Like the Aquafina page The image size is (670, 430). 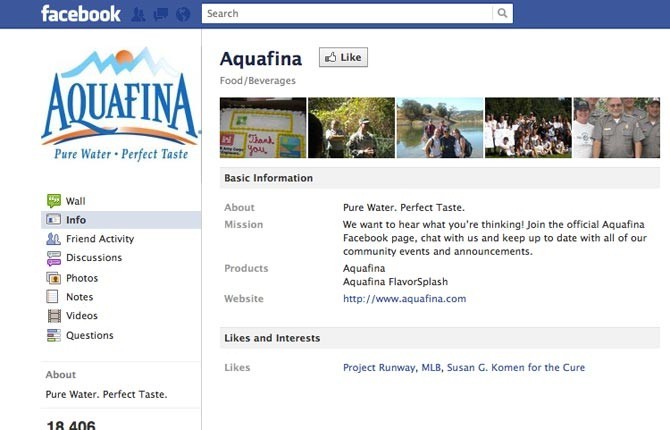(x=343, y=57)
